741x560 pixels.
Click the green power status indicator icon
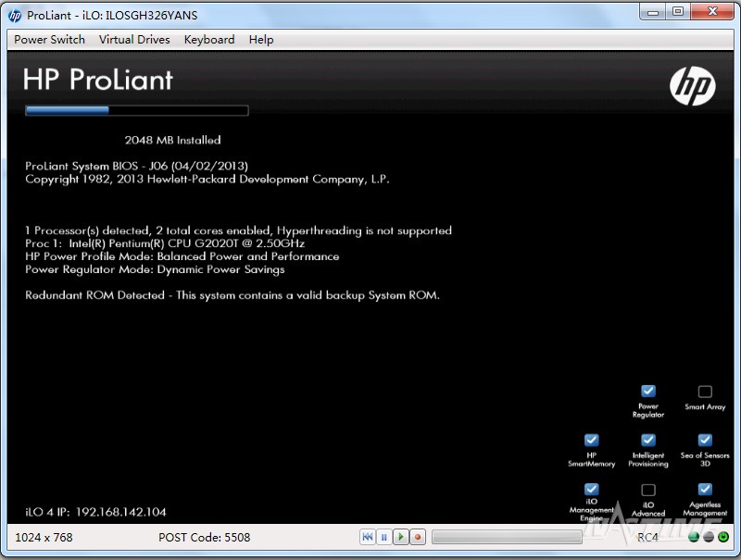coord(723,537)
